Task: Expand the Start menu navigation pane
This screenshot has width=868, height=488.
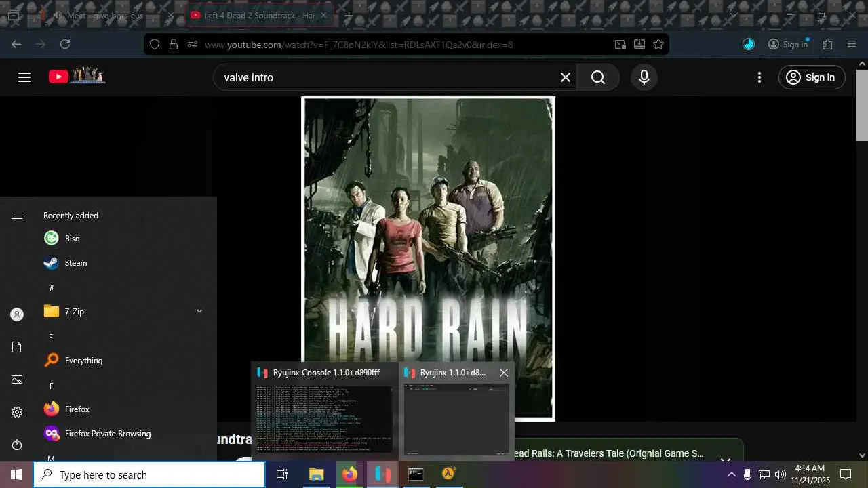Action: (17, 216)
